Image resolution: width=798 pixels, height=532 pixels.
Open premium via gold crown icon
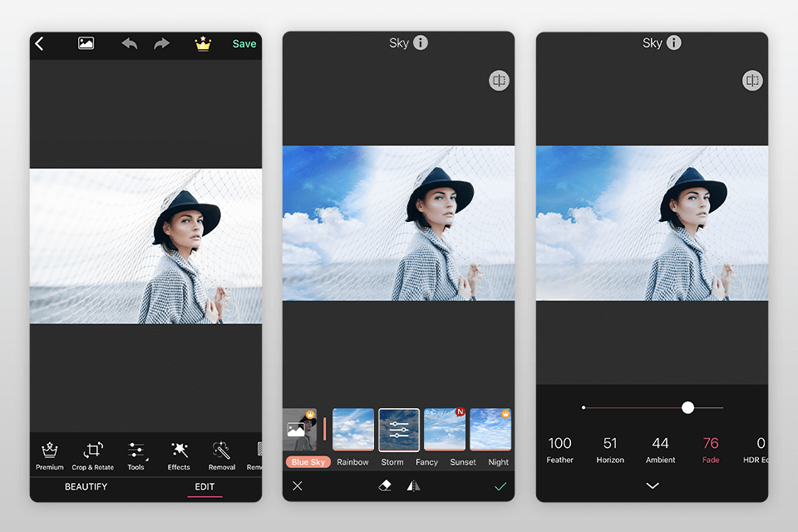point(203,44)
